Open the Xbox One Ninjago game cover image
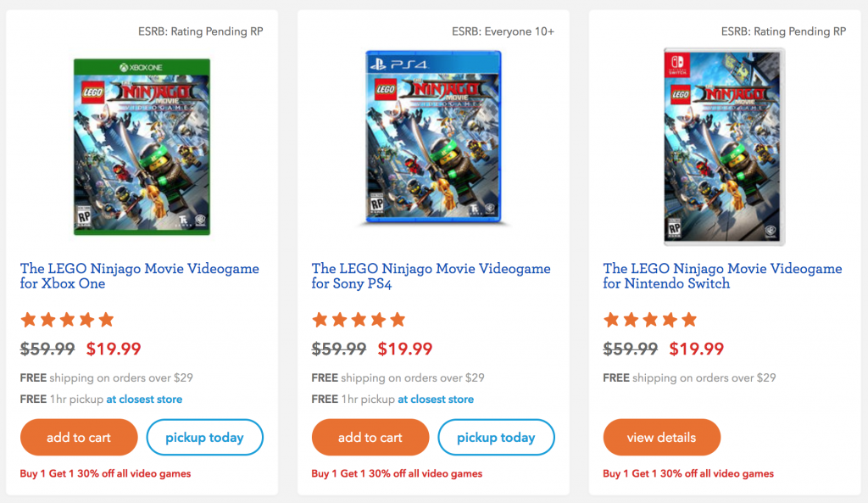 pyautogui.click(x=142, y=147)
